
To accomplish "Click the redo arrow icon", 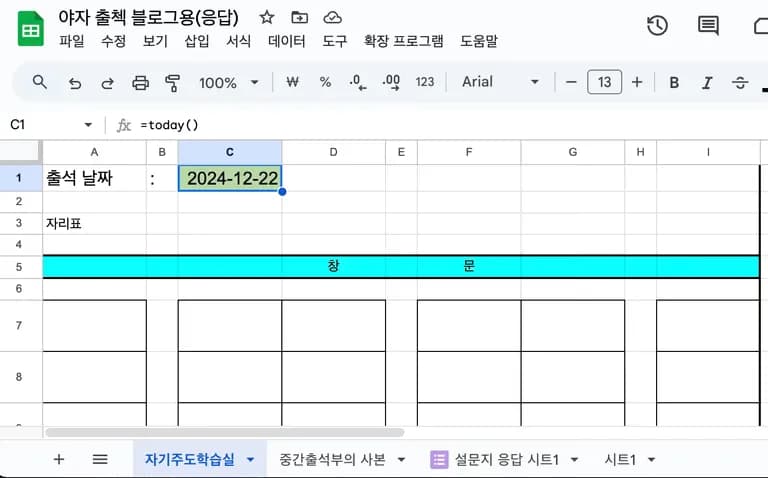I will tap(107, 82).
